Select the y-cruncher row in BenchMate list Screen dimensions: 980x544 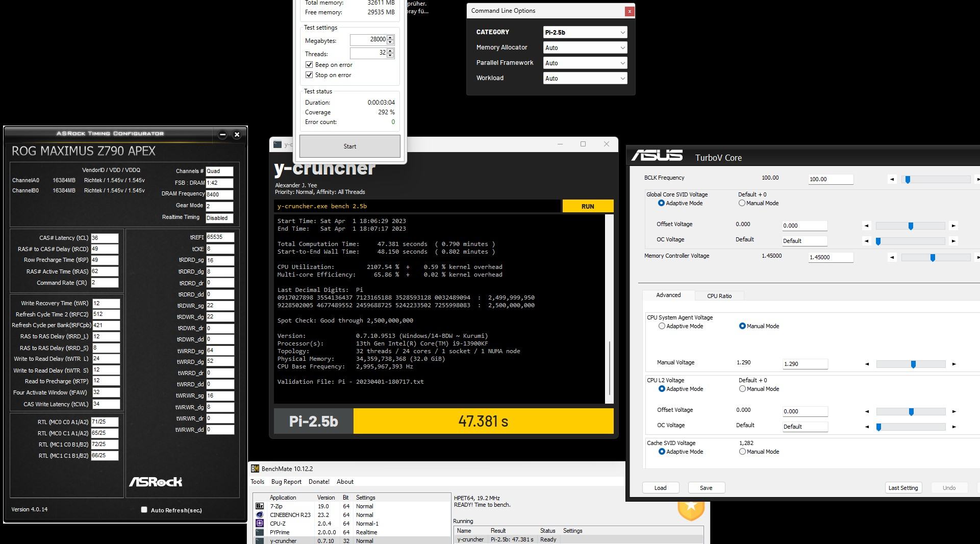click(352, 541)
